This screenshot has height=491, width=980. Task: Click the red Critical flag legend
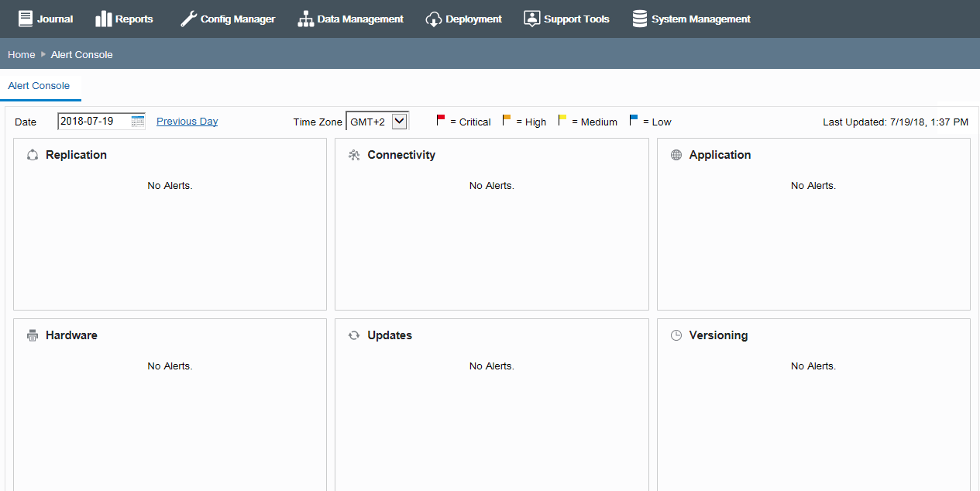pos(441,120)
